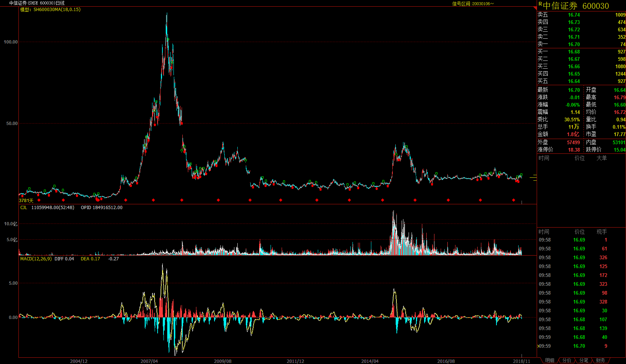Click the 总手 value 11万
Image resolution: width=626 pixels, height=364 pixels.
(x=574, y=127)
